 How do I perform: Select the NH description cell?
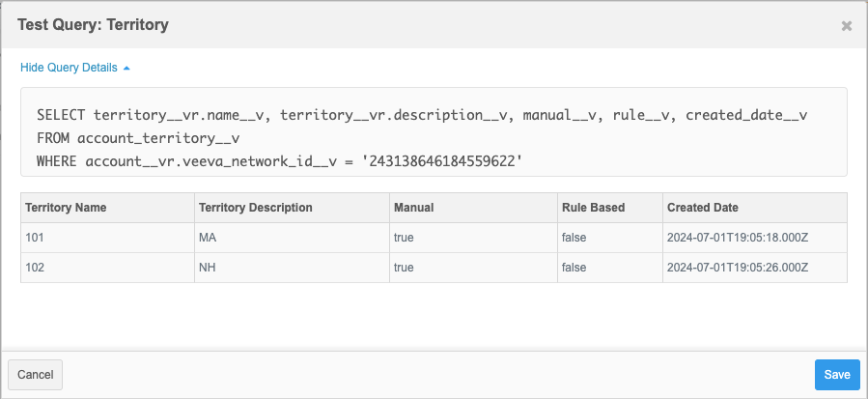pyautogui.click(x=208, y=267)
